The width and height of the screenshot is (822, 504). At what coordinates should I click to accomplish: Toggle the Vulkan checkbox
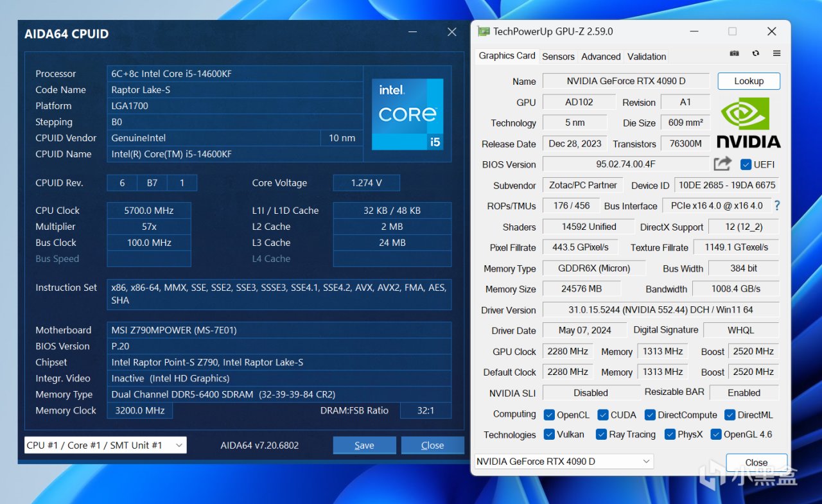coord(549,434)
